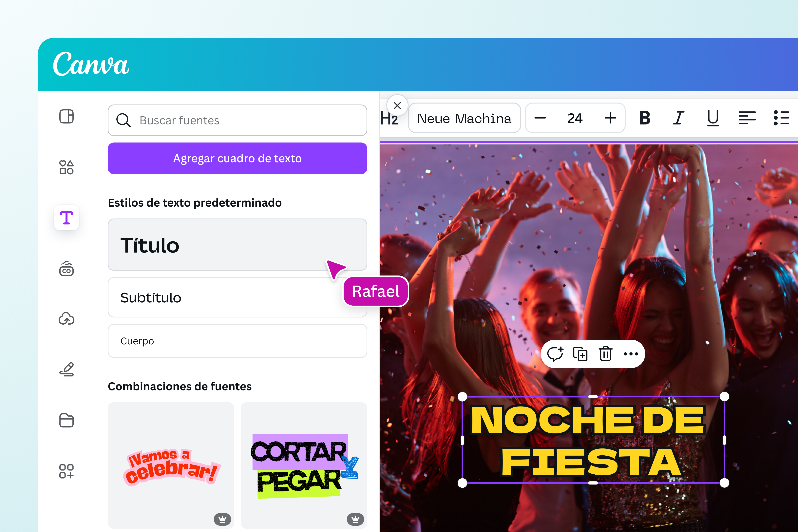Image resolution: width=798 pixels, height=532 pixels.
Task: Click the Canva logo
Action: (x=91, y=64)
